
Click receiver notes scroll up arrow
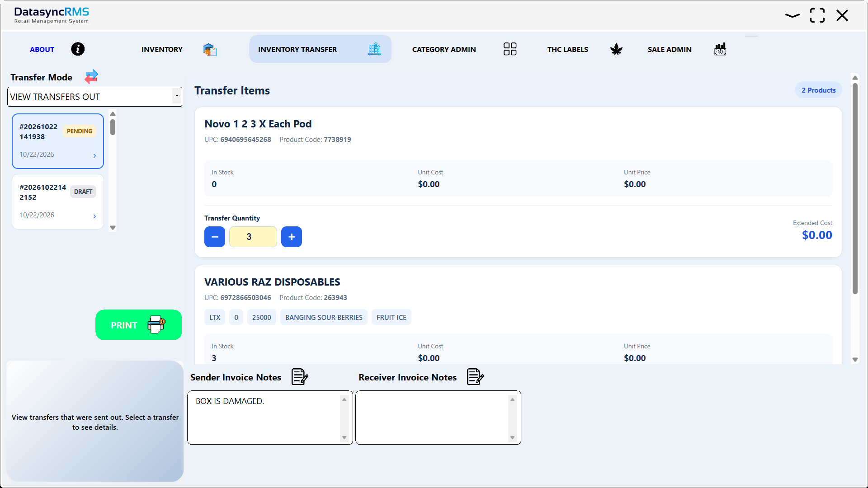click(512, 399)
